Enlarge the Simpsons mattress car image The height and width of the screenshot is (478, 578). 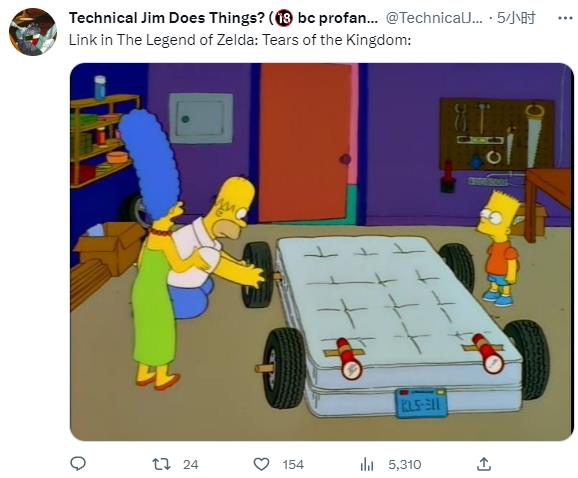[322, 252]
